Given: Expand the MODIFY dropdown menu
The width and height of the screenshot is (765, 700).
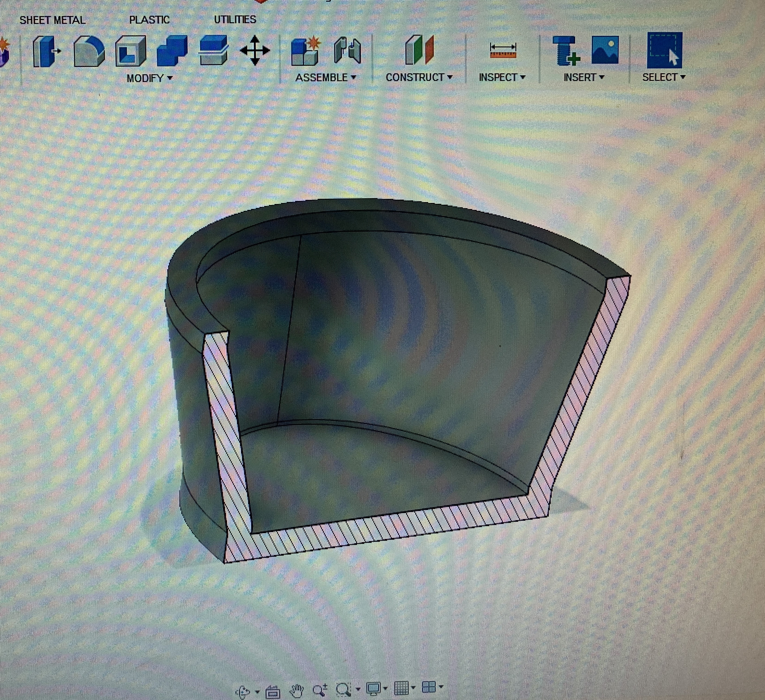Looking at the screenshot, I should click(x=149, y=78).
